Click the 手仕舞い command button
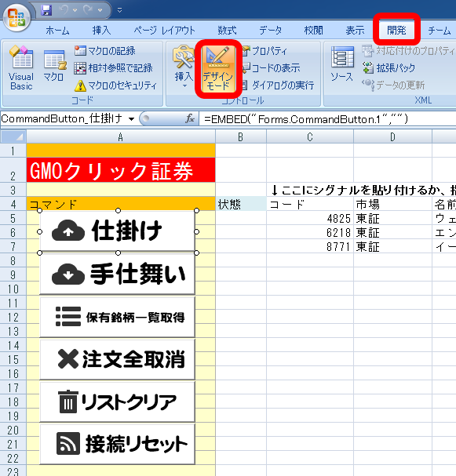The height and width of the screenshot is (476, 456). [x=118, y=274]
